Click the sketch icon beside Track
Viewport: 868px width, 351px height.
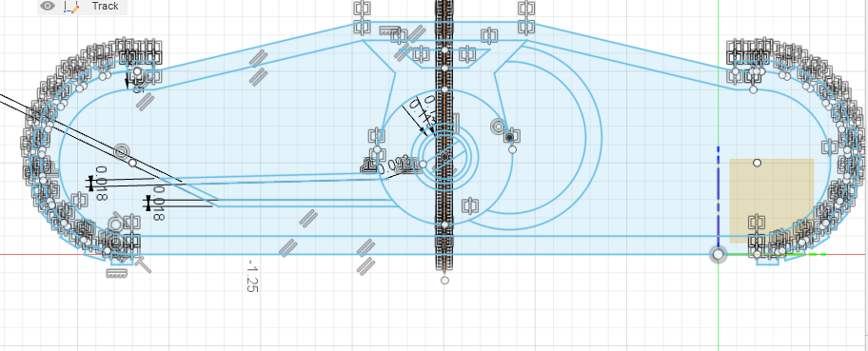pyautogui.click(x=70, y=6)
